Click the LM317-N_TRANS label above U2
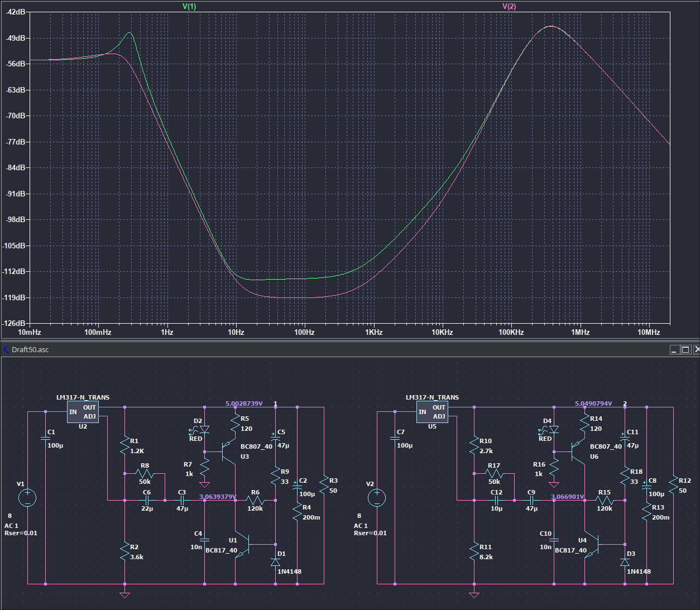Viewport: 700px width, 610px height. point(83,397)
